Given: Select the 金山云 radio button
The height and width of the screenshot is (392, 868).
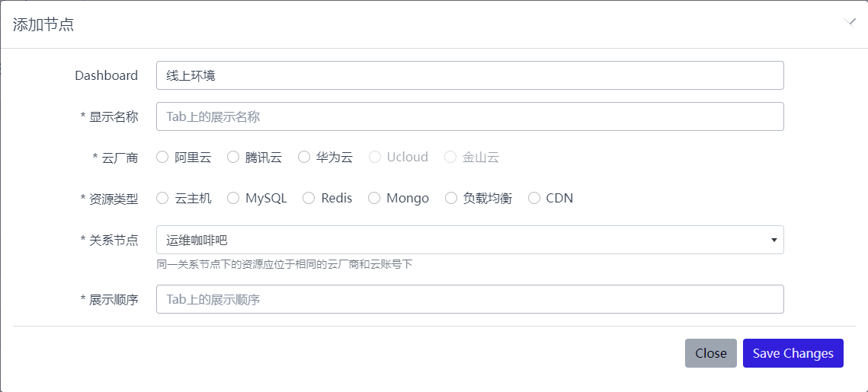Looking at the screenshot, I should point(450,158).
